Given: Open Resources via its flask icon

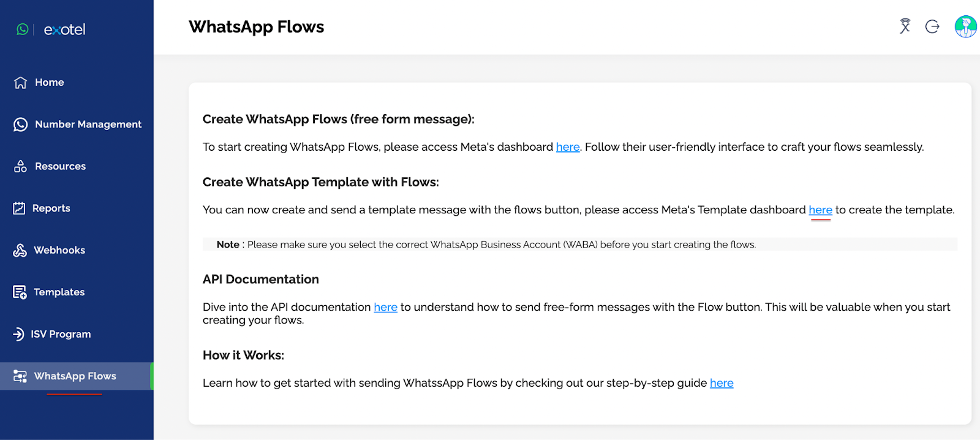Looking at the screenshot, I should 20,166.
